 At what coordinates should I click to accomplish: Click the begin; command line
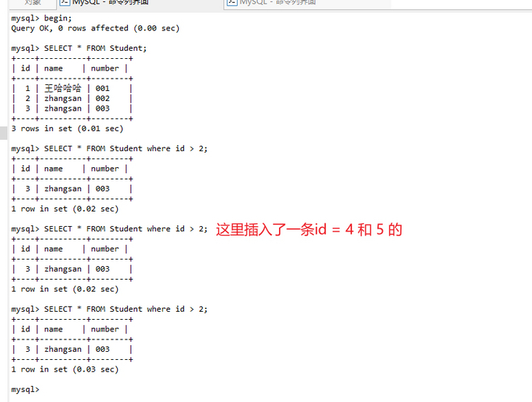41,18
